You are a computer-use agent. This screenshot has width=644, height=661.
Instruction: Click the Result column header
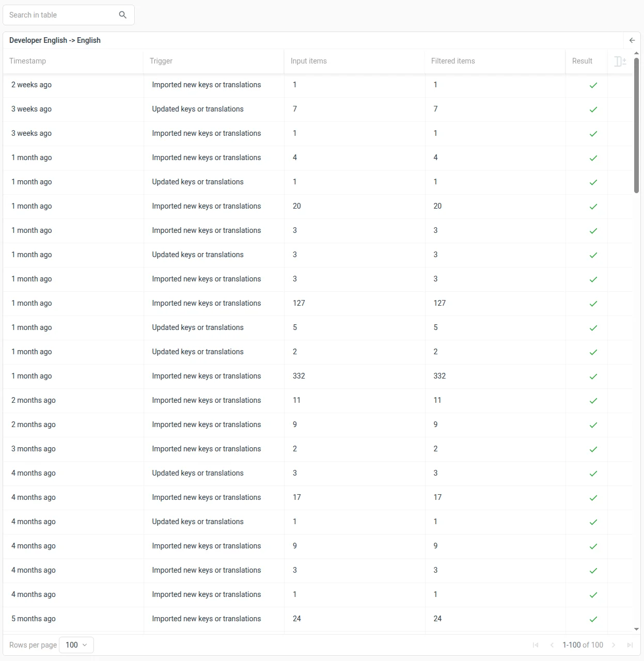pos(582,61)
